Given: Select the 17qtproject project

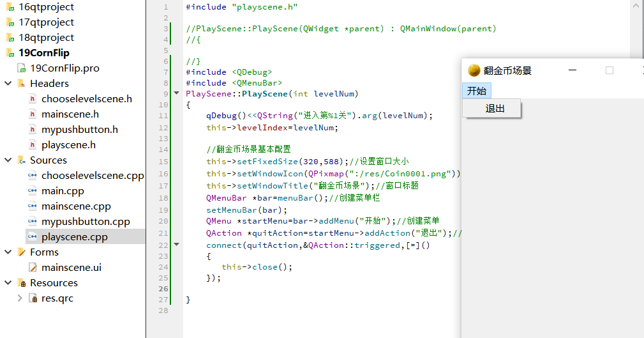Looking at the screenshot, I should (46, 22).
